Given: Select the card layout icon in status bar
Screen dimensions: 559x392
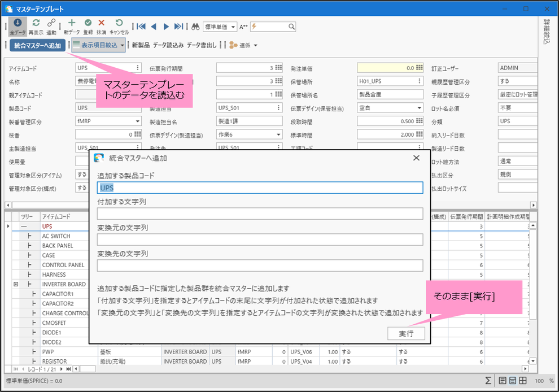Looking at the screenshot, I should (512, 381).
